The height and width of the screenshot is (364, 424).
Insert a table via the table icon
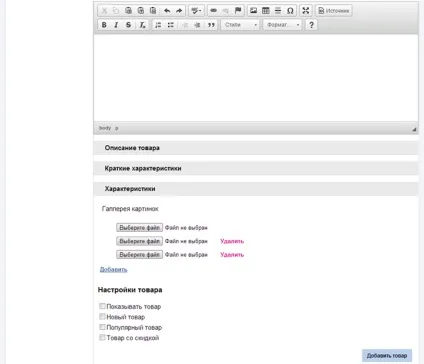pos(266,11)
